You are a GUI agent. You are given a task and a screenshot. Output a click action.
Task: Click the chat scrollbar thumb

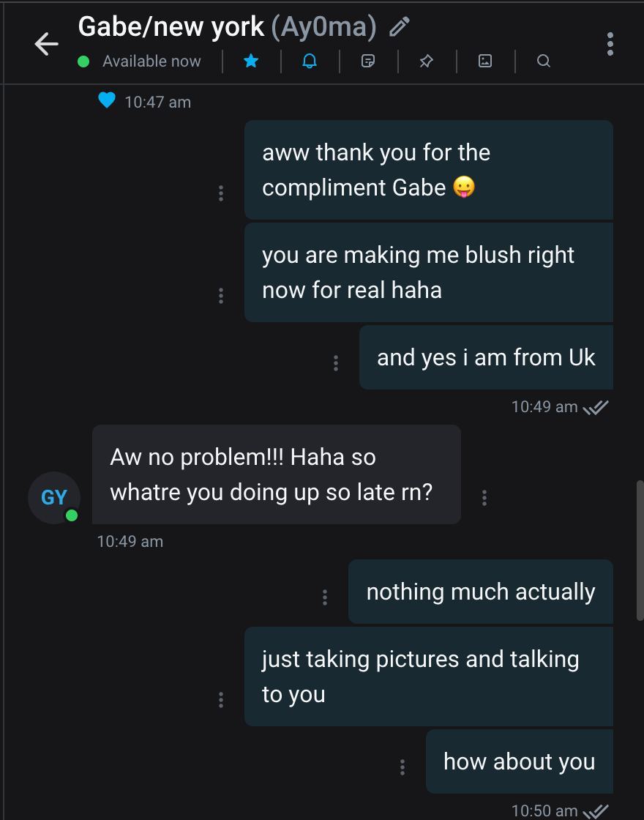(640, 551)
